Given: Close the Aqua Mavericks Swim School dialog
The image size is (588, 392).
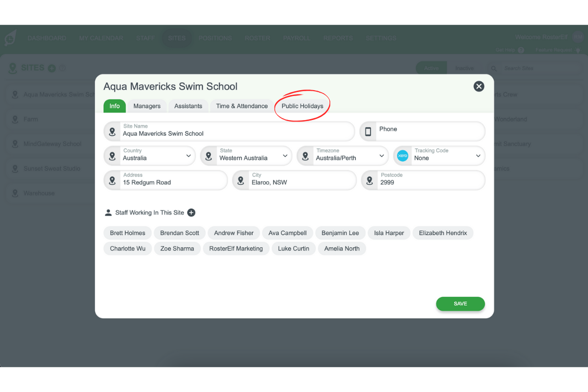Looking at the screenshot, I should (x=479, y=86).
